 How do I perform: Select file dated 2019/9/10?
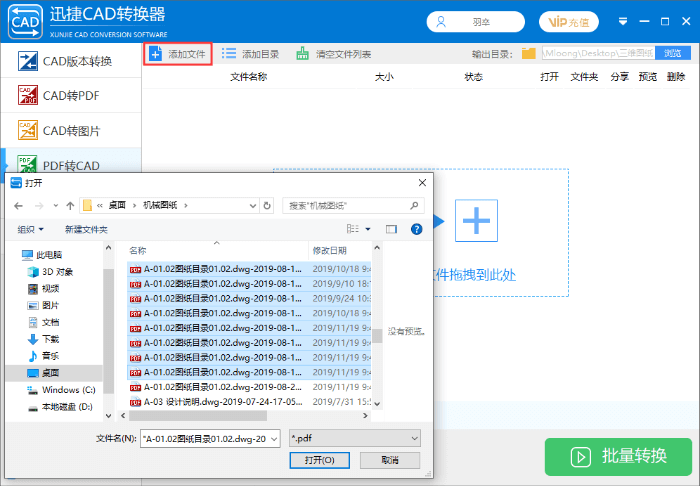point(249,284)
